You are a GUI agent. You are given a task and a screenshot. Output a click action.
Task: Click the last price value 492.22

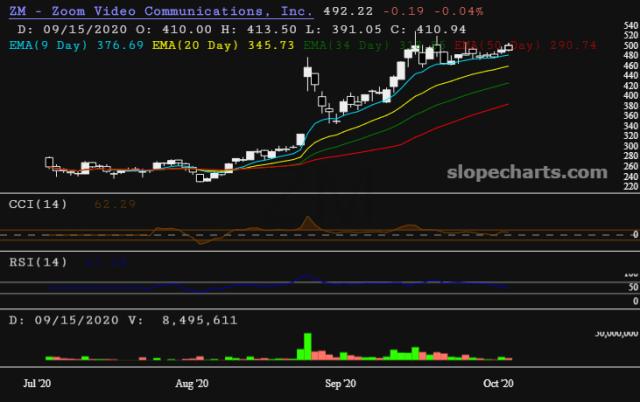tap(352, 11)
